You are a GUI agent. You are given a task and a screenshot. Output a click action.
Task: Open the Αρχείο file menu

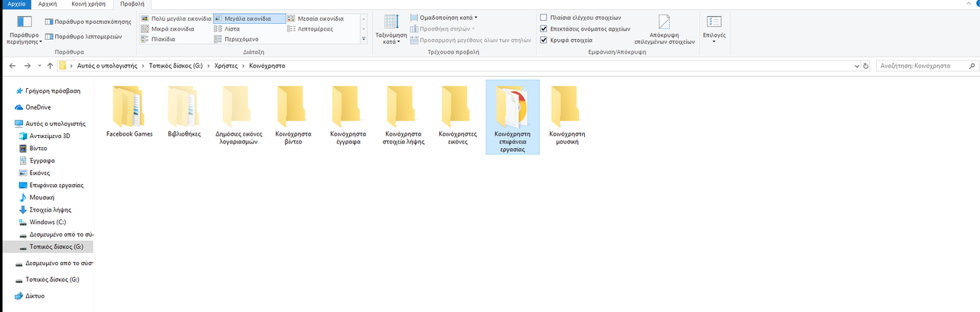pyautogui.click(x=16, y=4)
